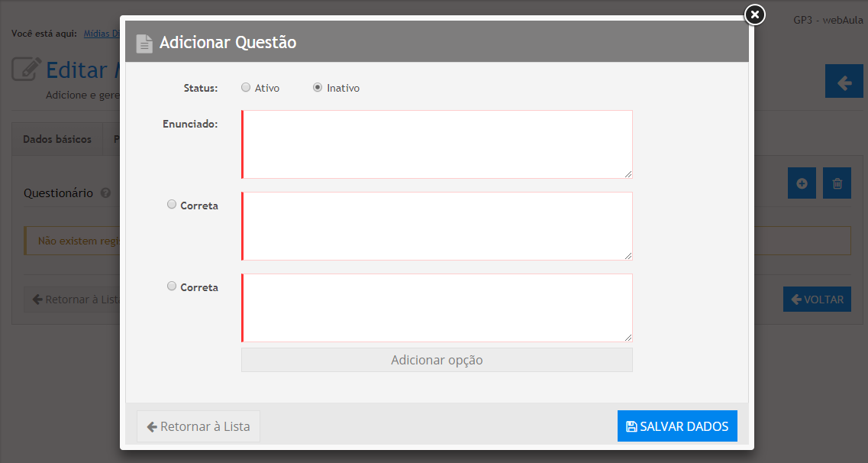
Task: Click the help icon beside Questionário
Action: click(105, 193)
